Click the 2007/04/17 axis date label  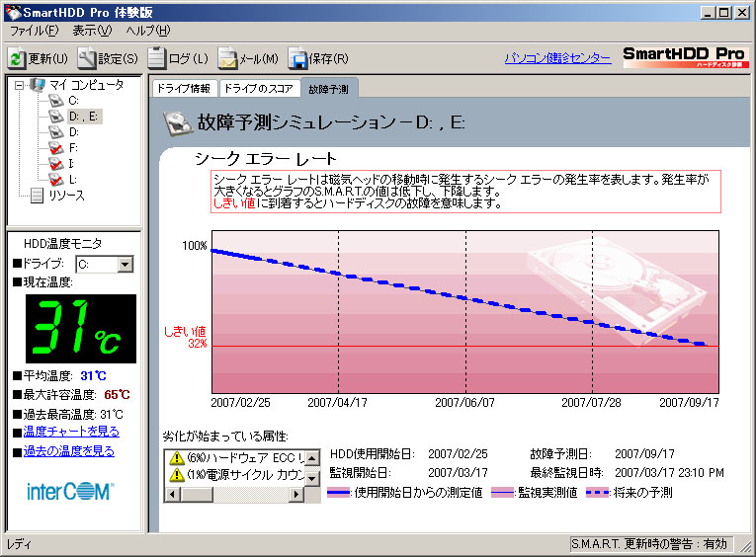338,402
